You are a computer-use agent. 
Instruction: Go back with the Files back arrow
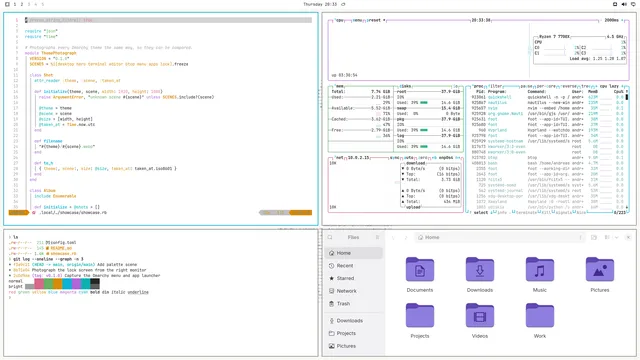393,237
